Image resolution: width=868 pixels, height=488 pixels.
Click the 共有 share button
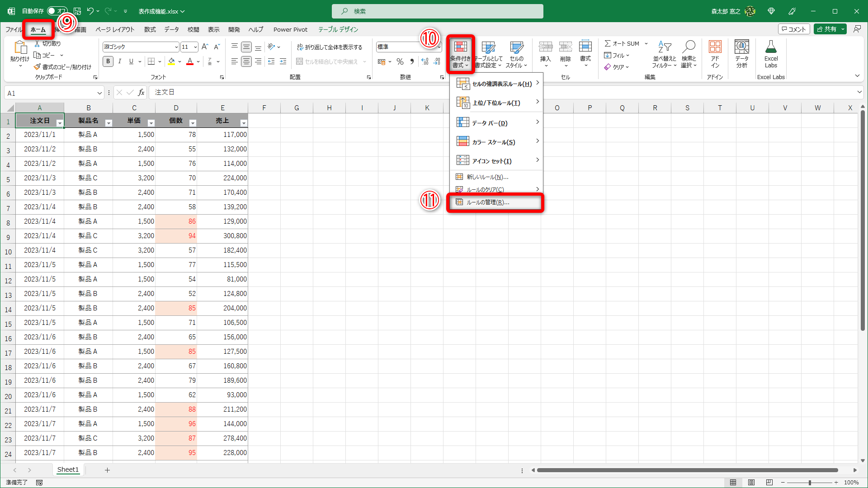coord(826,29)
